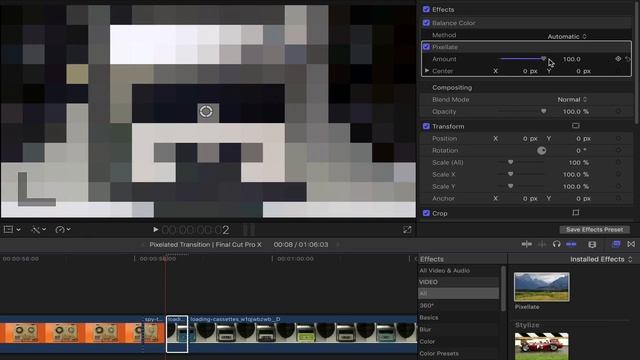Expand the Center parameter disclosure triangle
This screenshot has width=640, height=360.
[x=427, y=71]
